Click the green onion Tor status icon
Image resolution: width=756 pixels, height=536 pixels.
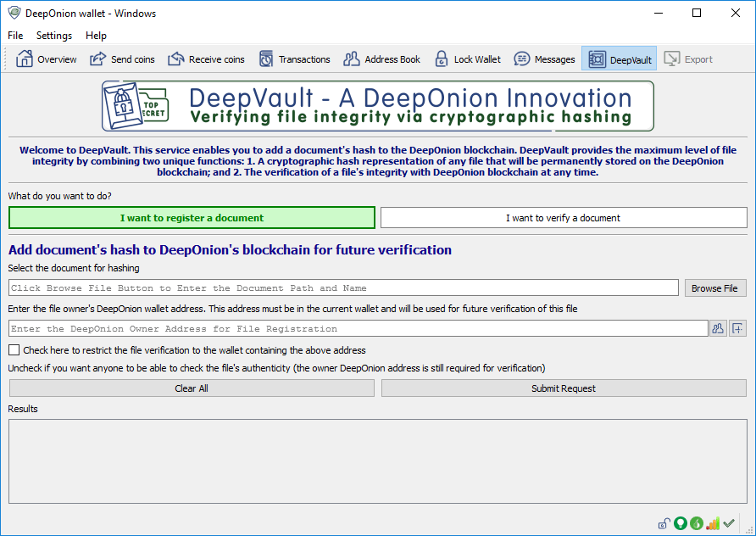point(697,523)
